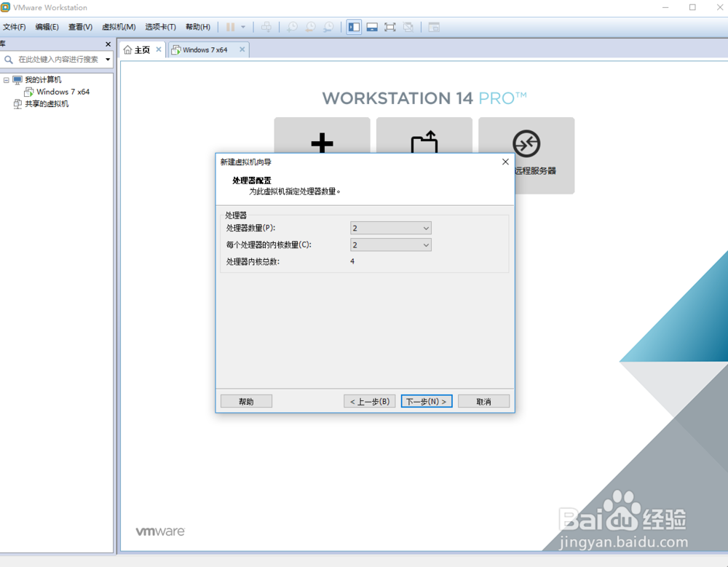Toggle the library sidebar view icon
This screenshot has height=567, width=728.
pos(354,27)
